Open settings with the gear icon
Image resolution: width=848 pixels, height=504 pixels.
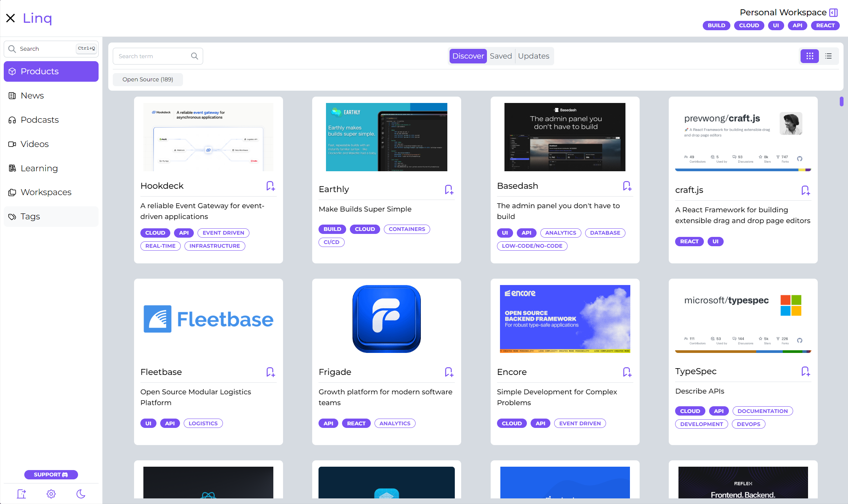(51, 494)
